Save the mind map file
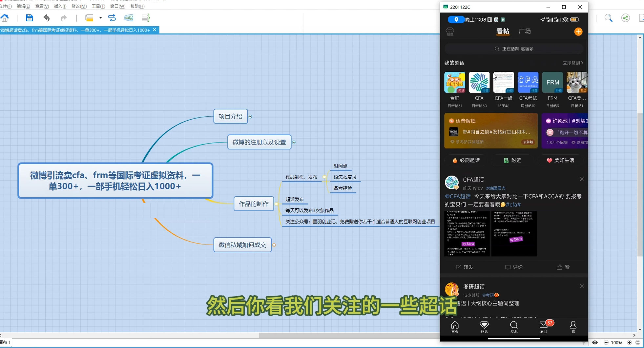 pos(30,18)
